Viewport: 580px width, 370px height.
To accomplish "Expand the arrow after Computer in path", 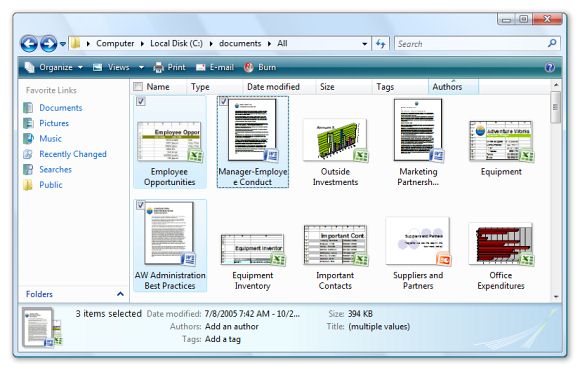I will tap(142, 44).
